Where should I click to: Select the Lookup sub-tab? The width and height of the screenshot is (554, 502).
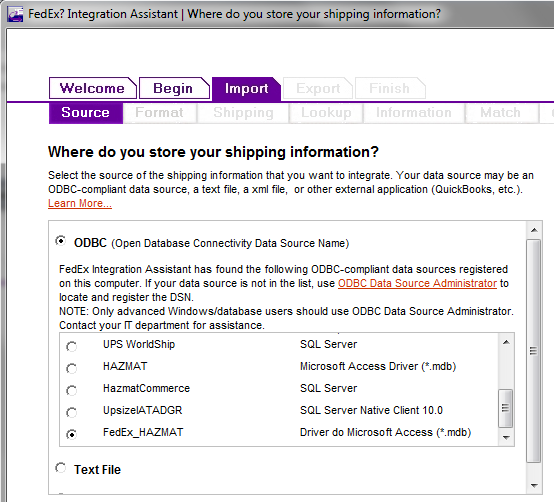pyautogui.click(x=326, y=113)
